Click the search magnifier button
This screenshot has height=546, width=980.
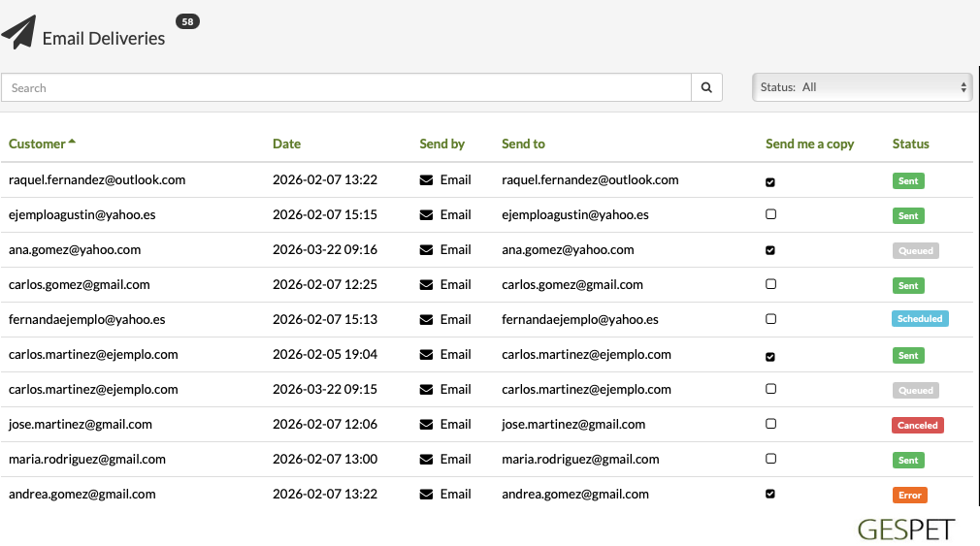706,88
